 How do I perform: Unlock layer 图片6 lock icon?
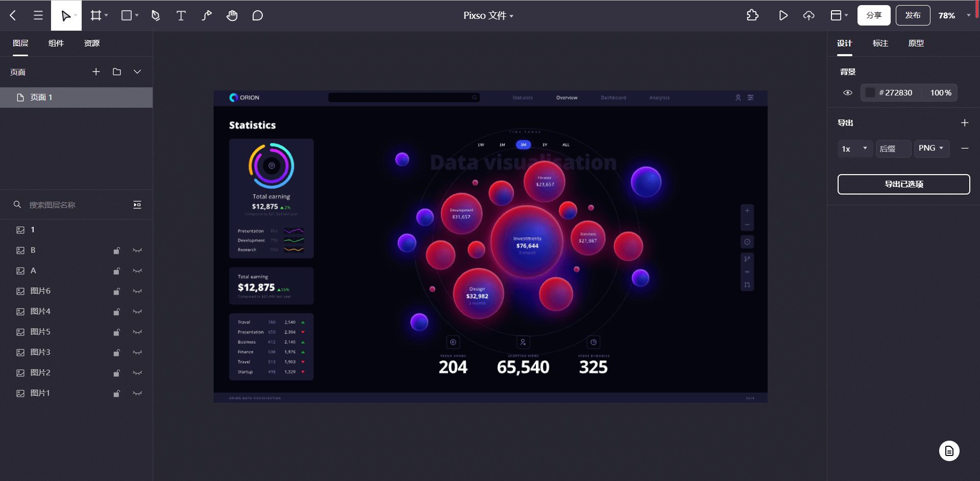coord(117,292)
